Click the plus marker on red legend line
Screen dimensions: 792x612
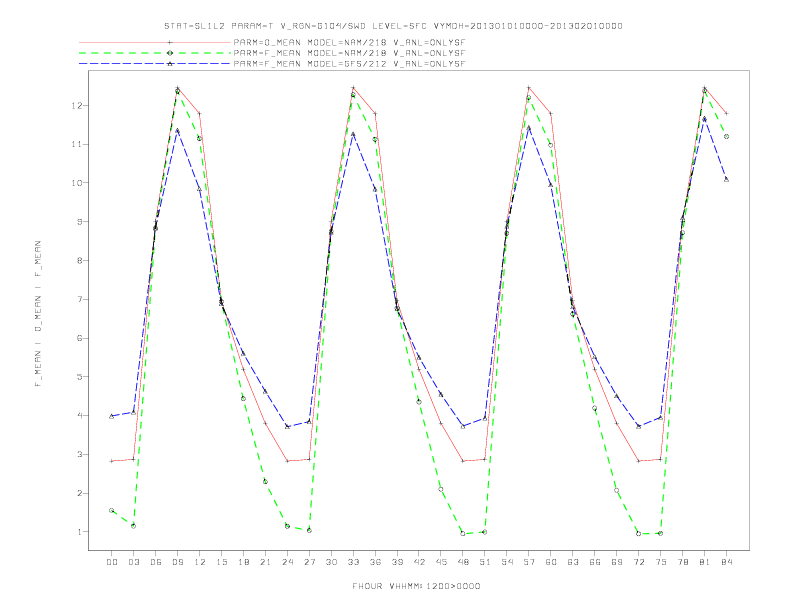tap(170, 42)
